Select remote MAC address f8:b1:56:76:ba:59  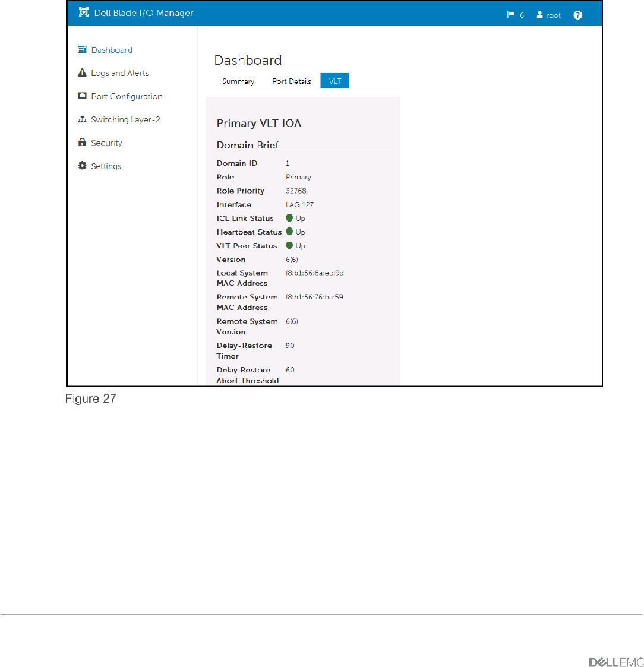click(314, 297)
